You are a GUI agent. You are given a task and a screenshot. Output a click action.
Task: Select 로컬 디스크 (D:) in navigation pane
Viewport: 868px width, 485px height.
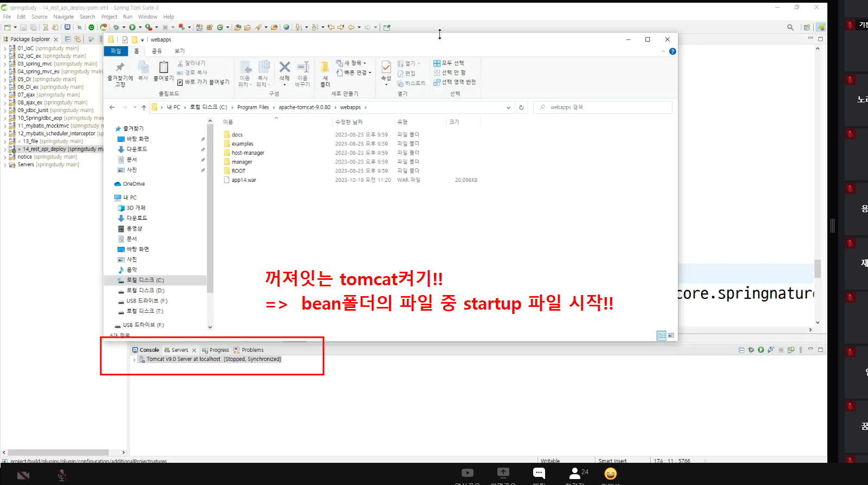(x=145, y=291)
